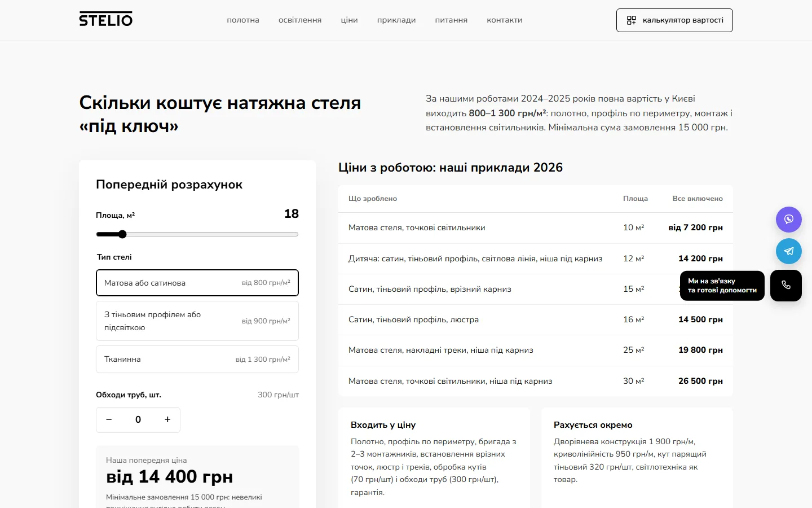
Task: Open the Telegram chat icon
Action: [x=788, y=251]
